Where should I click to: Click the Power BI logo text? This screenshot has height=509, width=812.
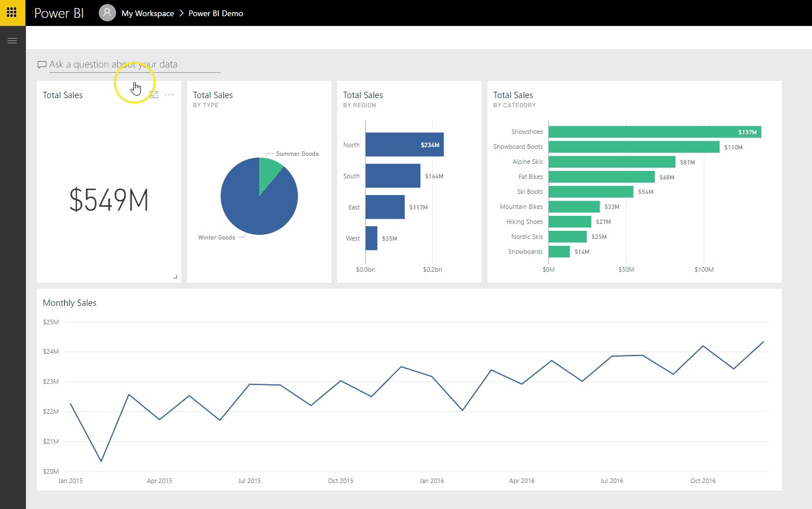pyautogui.click(x=59, y=13)
